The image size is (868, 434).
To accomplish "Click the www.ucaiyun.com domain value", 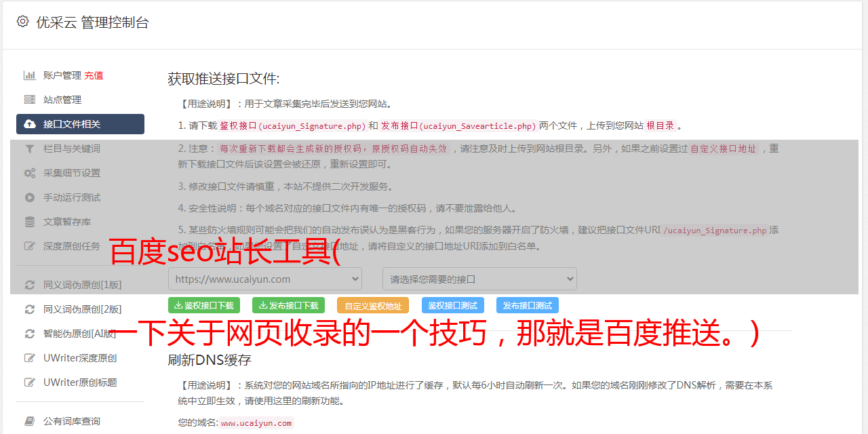I will (256, 423).
